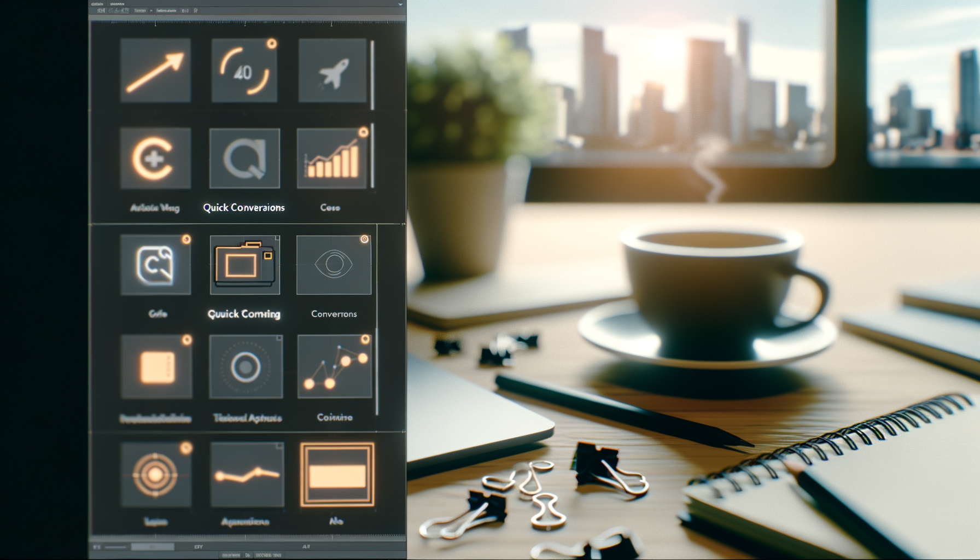Screen dimensions: 980x560
Task: Click the "Quick Converaions" label
Action: [244, 208]
